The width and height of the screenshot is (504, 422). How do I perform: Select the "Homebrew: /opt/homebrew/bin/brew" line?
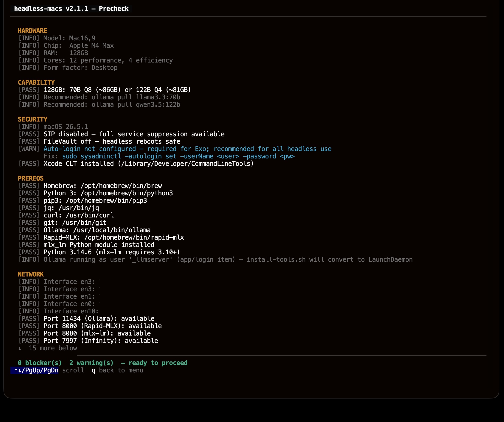pos(90,186)
